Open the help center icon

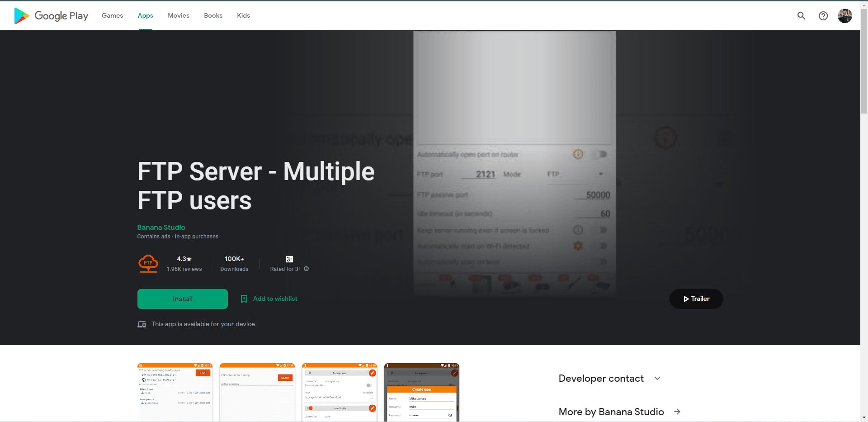pos(823,16)
